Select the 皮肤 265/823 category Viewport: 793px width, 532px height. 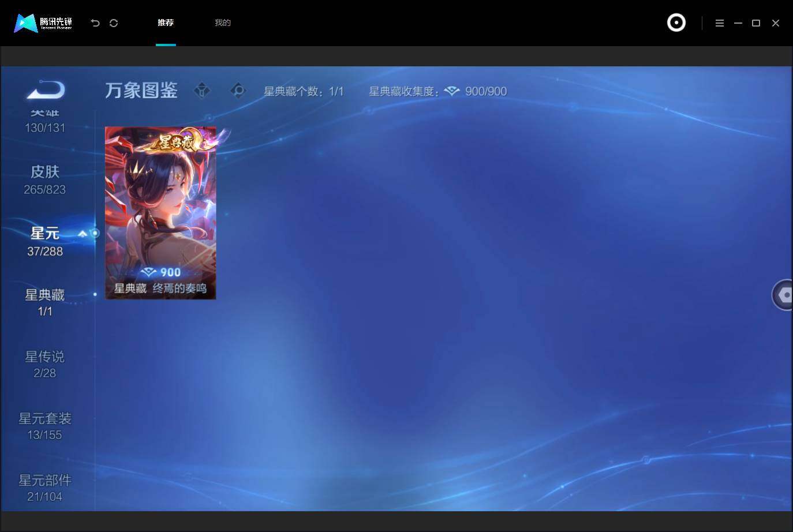pos(45,179)
